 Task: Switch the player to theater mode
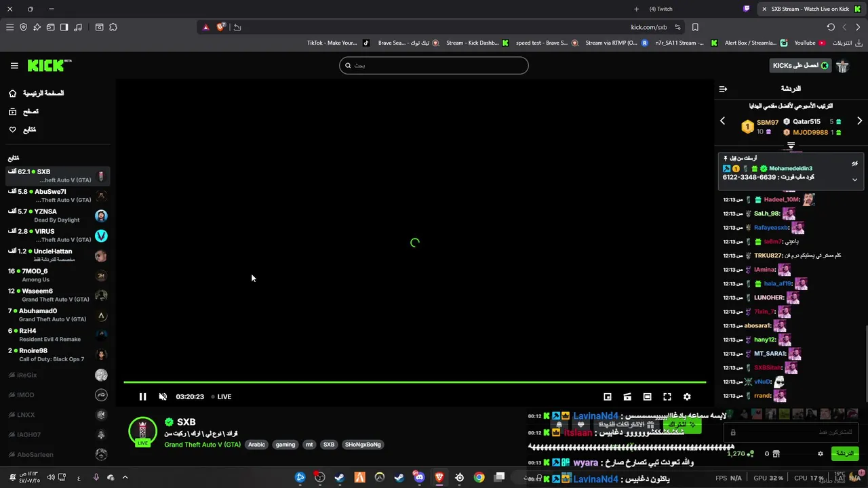click(648, 396)
